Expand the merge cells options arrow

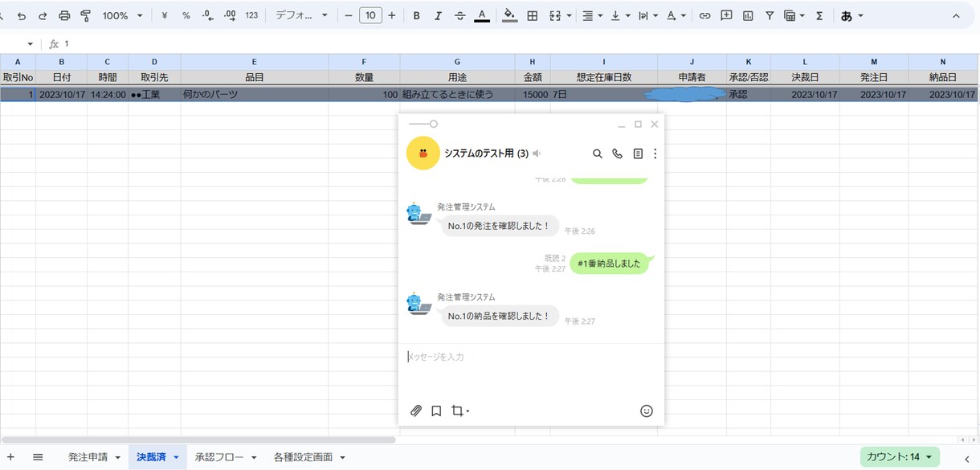point(569,15)
